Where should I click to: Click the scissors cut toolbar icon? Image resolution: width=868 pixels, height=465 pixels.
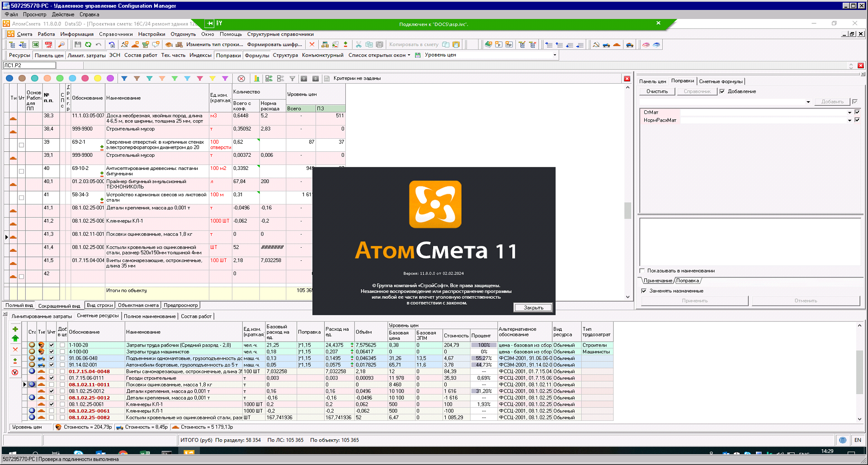[359, 45]
